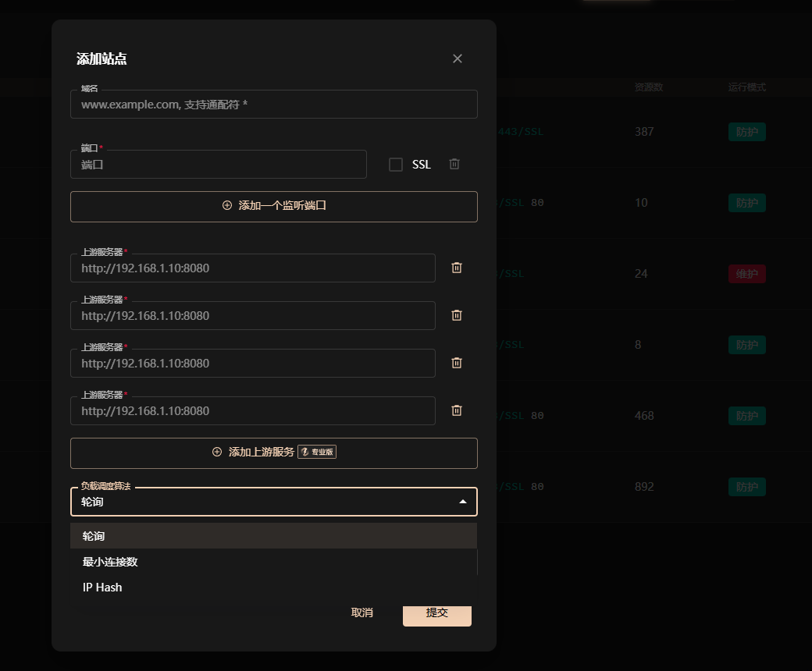Enable the SSL checkbox
Viewport: 812px width, 671px height.
[x=396, y=165]
